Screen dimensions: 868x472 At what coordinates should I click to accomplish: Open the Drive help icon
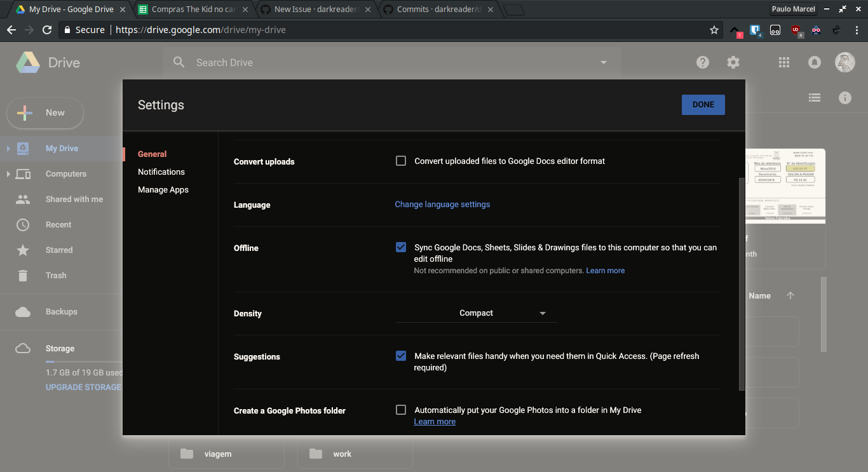point(702,62)
